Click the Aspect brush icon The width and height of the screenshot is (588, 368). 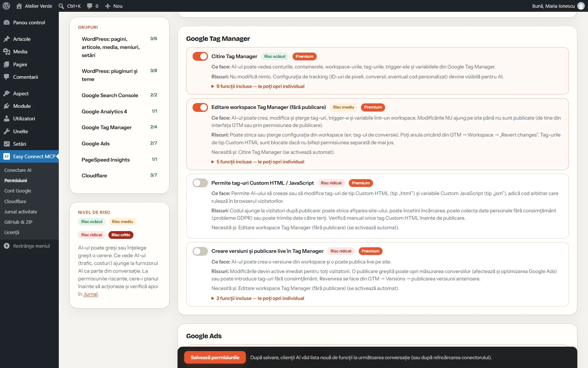coord(7,93)
